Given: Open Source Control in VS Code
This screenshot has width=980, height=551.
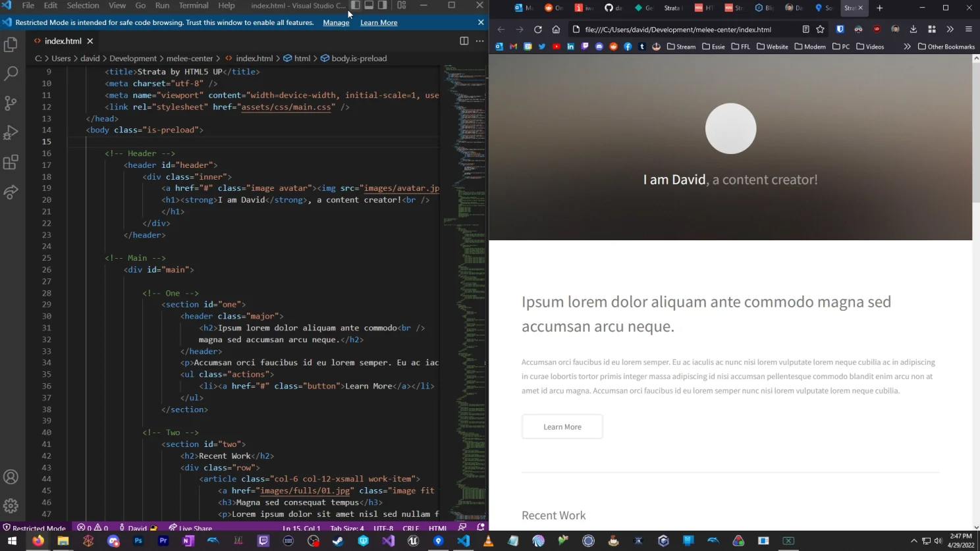Looking at the screenshot, I should (x=10, y=103).
